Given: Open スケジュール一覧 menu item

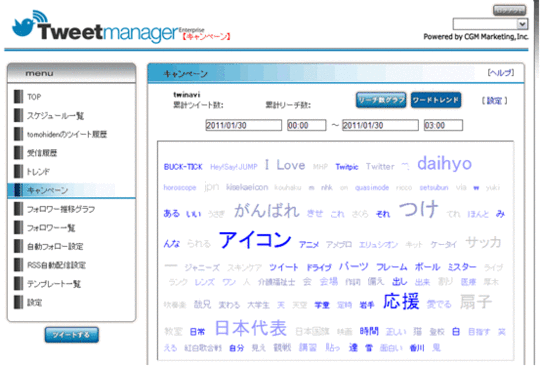Looking at the screenshot, I should [55, 116].
